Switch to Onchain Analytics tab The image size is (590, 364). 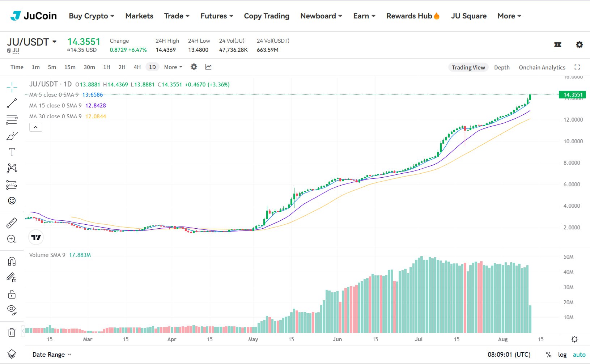click(542, 67)
